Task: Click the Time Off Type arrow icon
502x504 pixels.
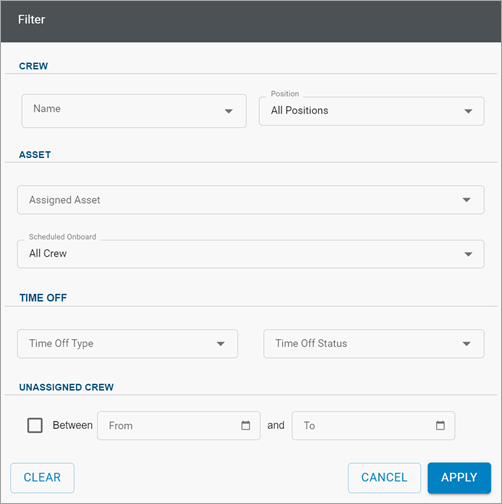Action: [x=221, y=344]
